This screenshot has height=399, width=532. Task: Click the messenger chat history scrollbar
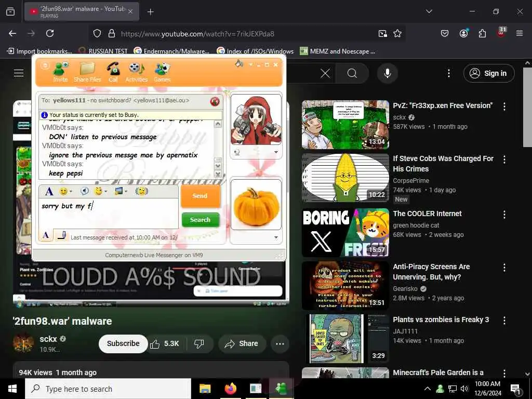(218, 149)
